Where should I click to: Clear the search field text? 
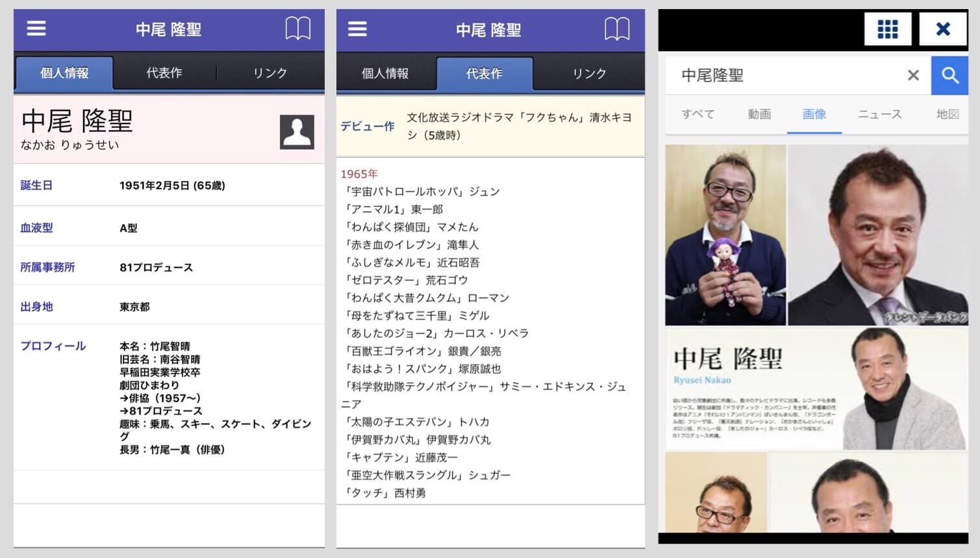[913, 75]
